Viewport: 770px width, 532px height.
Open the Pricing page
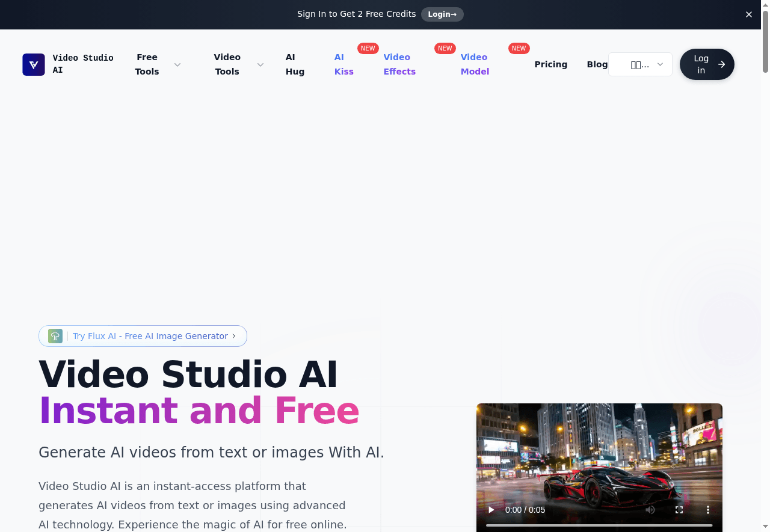(551, 64)
